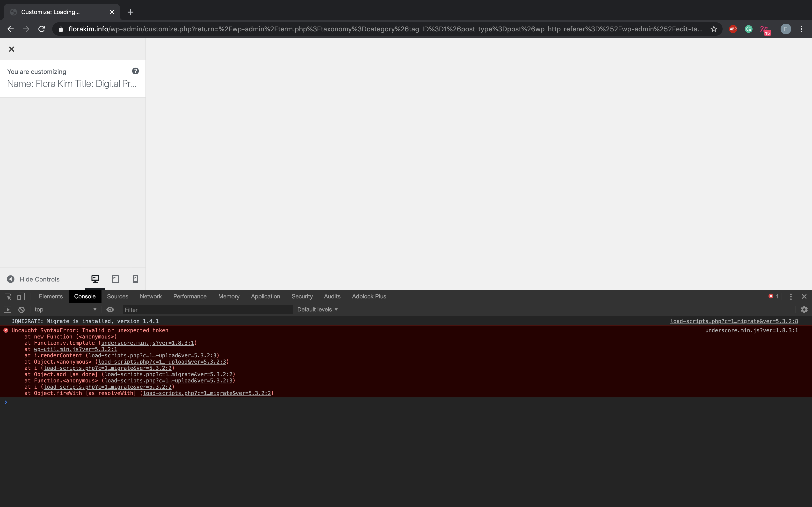812x507 pixels.
Task: Switch to the Network tab
Action: (151, 296)
